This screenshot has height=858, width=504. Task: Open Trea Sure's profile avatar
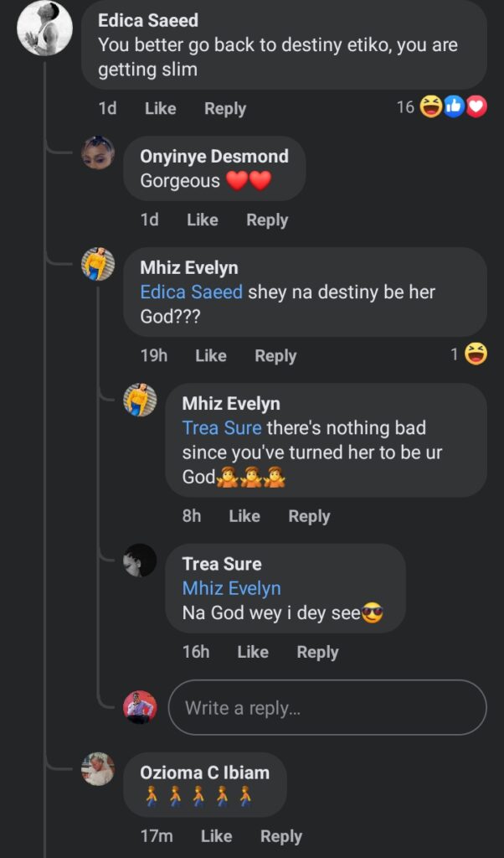pos(140,561)
